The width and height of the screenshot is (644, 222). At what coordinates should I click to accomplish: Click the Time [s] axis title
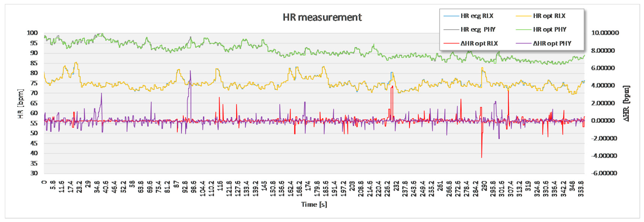click(314, 204)
